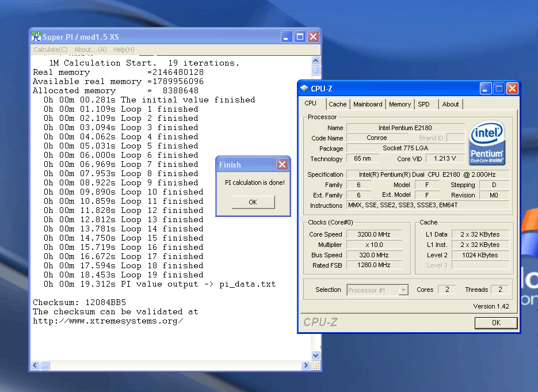Viewport: 538px width, 392px height.
Task: Open the Help(H) menu
Action: point(124,50)
